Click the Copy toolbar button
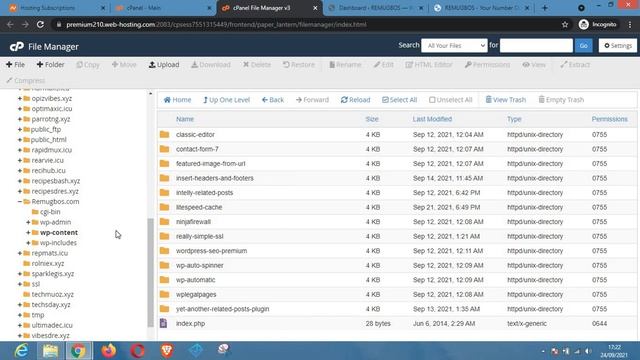Viewport: 640px width, 360px height. [88, 64]
